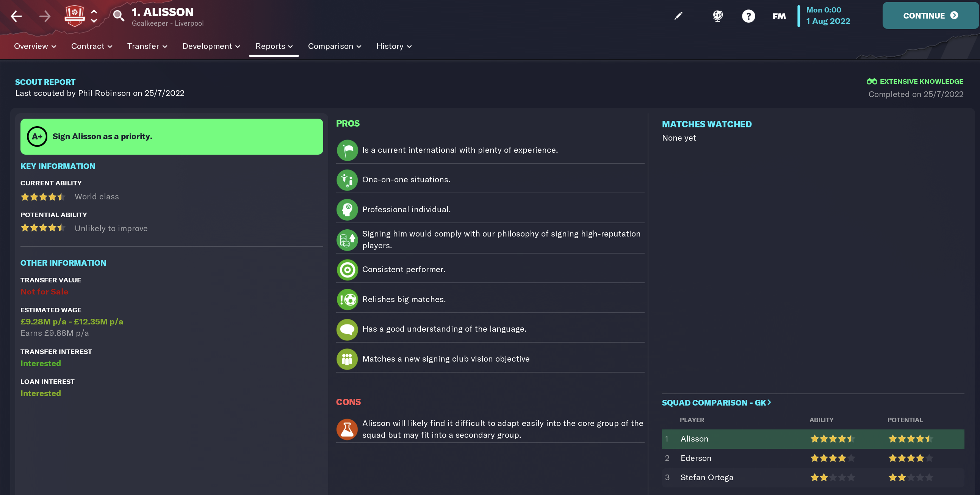The height and width of the screenshot is (495, 980).
Task: Click the forward navigation arrow
Action: [x=44, y=16]
